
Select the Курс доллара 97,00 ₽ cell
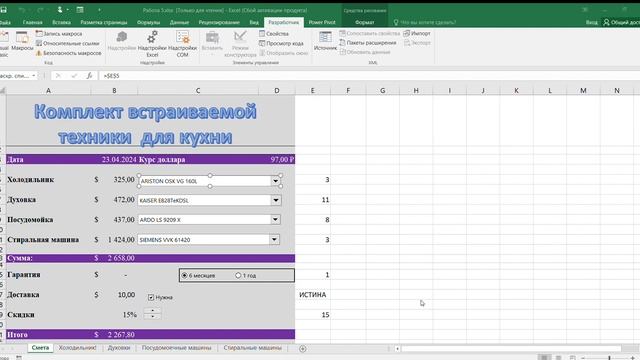point(277,160)
